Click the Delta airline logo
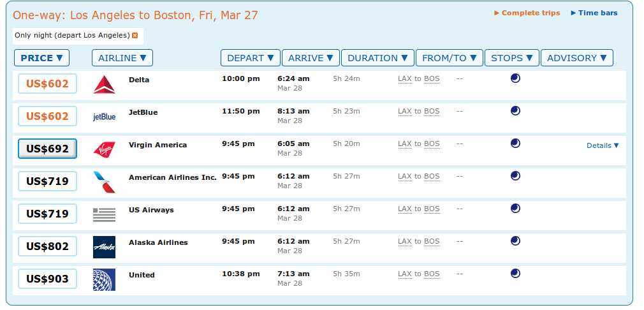Image resolution: width=644 pixels, height=310 pixels. (105, 85)
